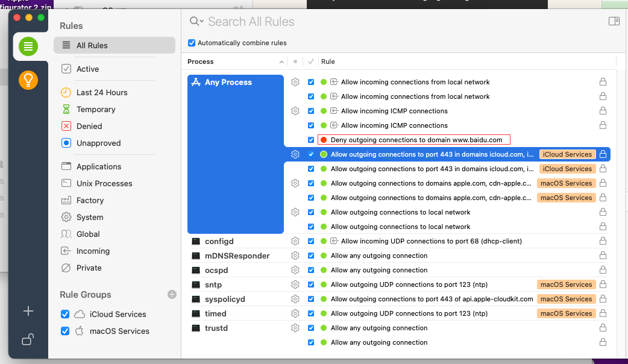Click gear icon in ocspd row
This screenshot has height=364, width=628.
[x=295, y=270]
